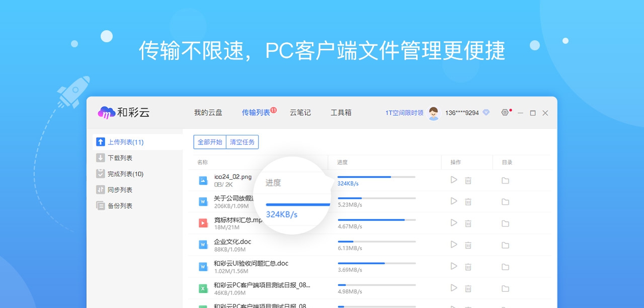The image size is (644, 308).
Task: Open the directory folder for 竞标材料汇总
Action: click(x=505, y=223)
